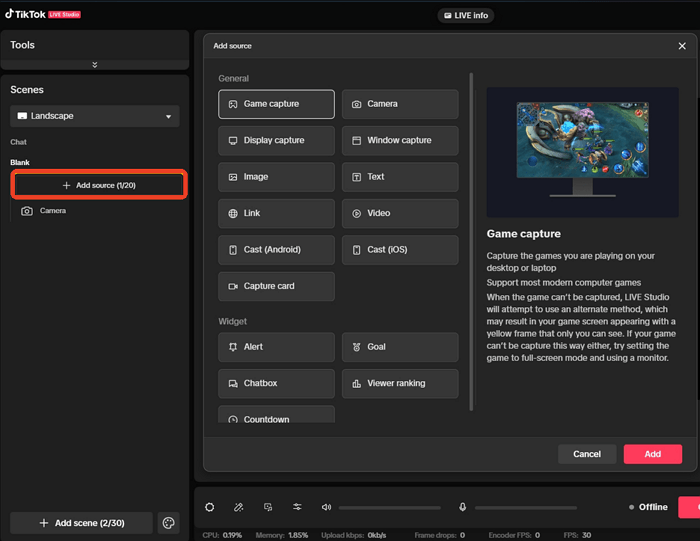
Task: Open the scene theme palette icon
Action: (x=169, y=523)
